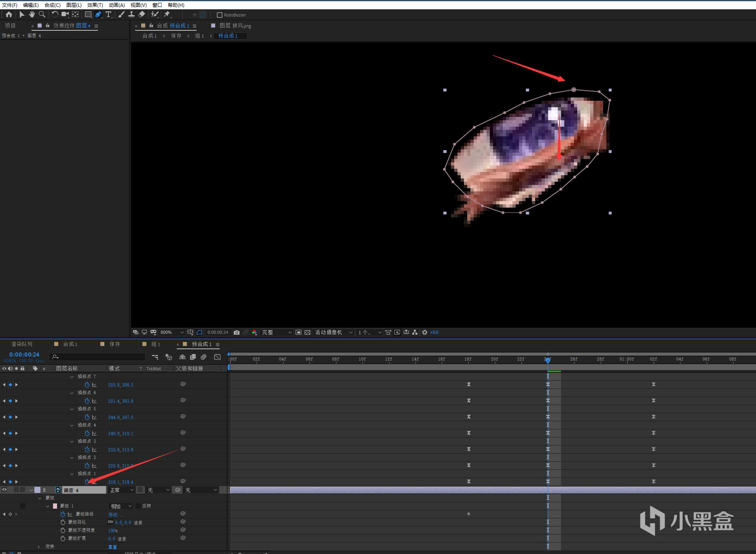Toggle the 蒙版羽化 stopwatch
Screen dimensions: 756x554
[x=63, y=522]
